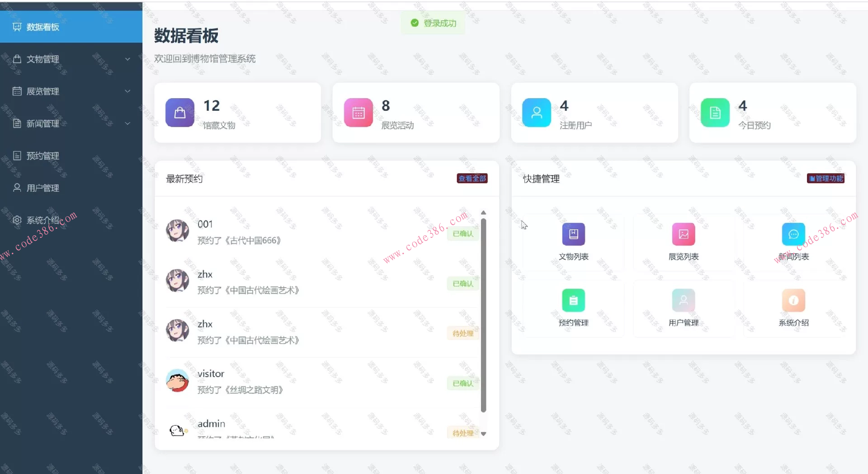Click the purple 馆藏文物 bag icon
The image size is (868, 474).
point(180,113)
